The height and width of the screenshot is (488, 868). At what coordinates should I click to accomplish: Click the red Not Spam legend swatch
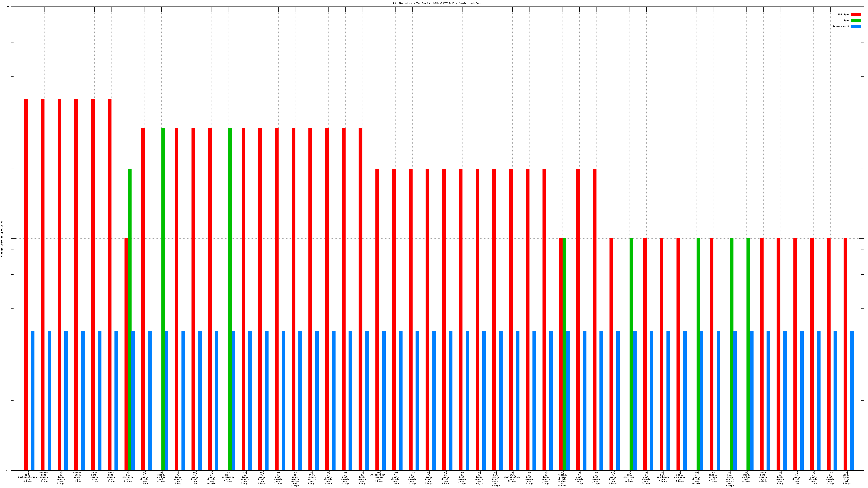[856, 14]
